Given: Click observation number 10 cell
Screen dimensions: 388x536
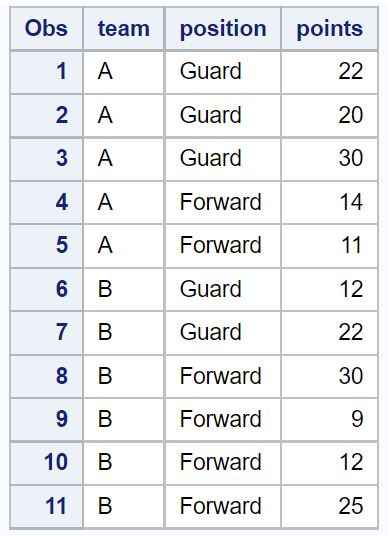Looking at the screenshot, I should click(46, 463).
